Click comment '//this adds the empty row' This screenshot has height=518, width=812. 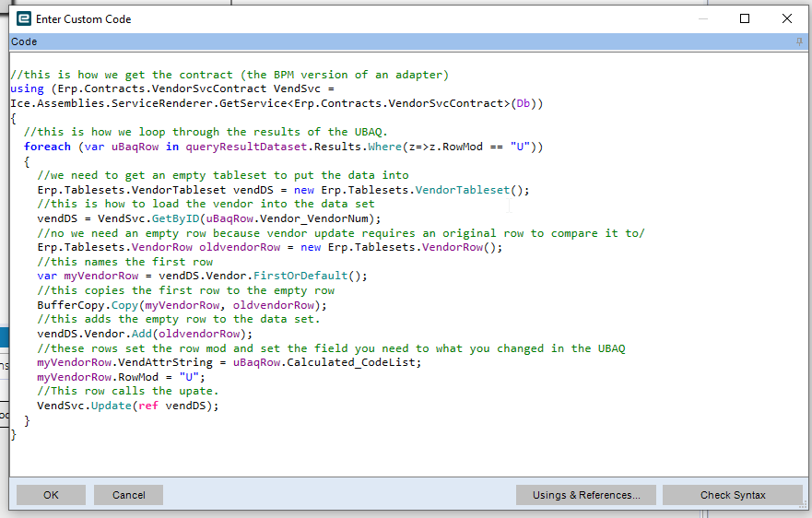pyautogui.click(x=179, y=319)
